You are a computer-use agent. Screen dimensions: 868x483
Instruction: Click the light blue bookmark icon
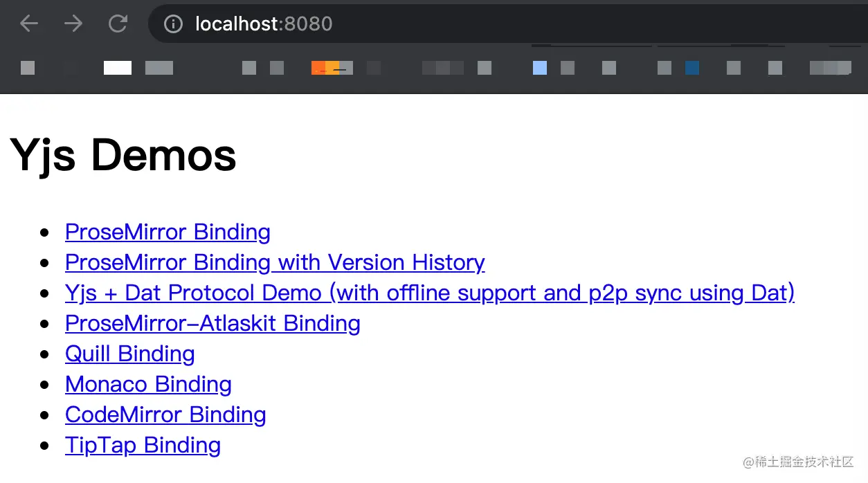click(x=540, y=68)
